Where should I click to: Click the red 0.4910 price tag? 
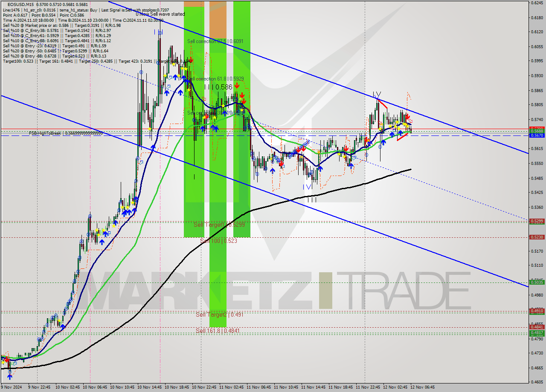[x=536, y=311]
